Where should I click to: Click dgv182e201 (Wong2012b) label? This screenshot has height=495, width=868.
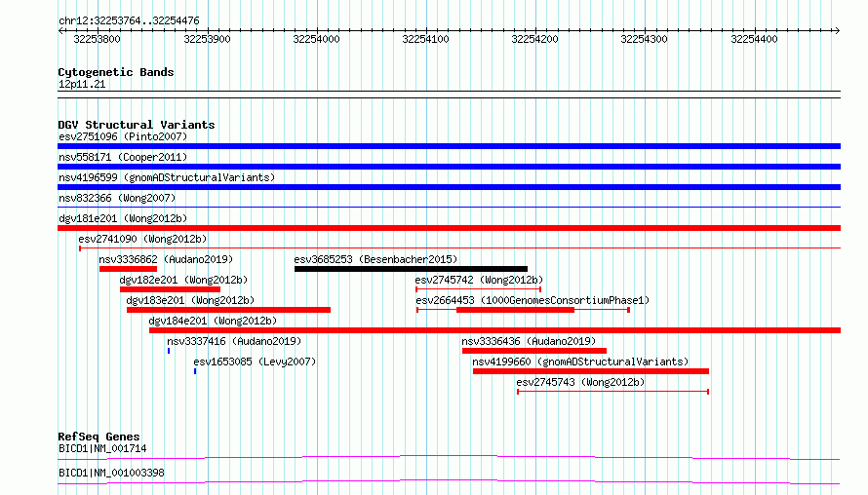(183, 280)
